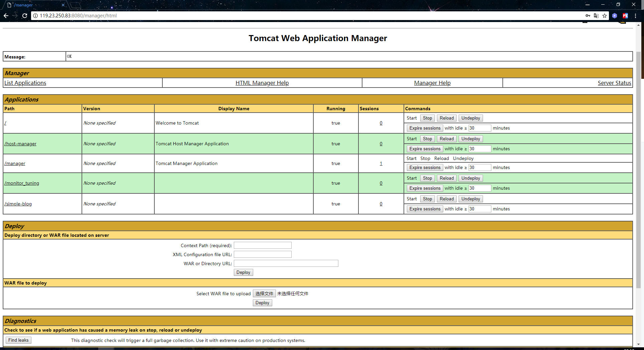Reload the /simple-blog application

[x=447, y=199]
